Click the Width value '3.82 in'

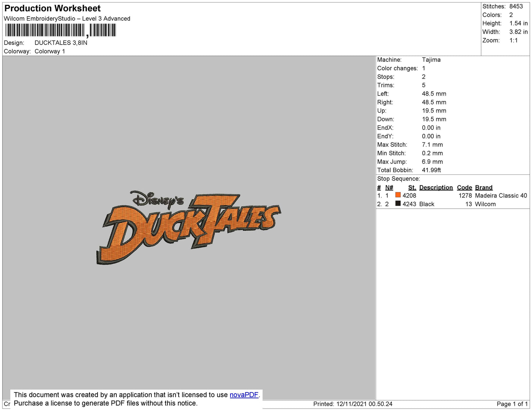click(518, 32)
